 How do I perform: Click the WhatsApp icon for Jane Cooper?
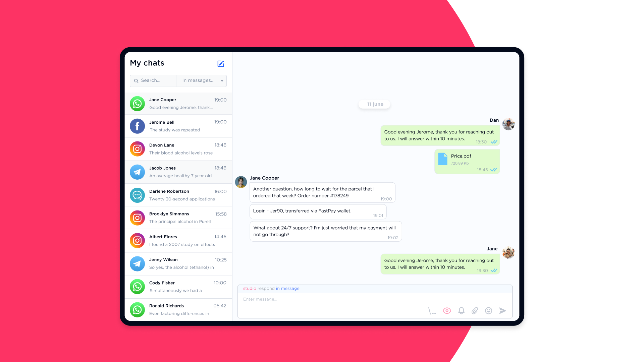pyautogui.click(x=137, y=103)
